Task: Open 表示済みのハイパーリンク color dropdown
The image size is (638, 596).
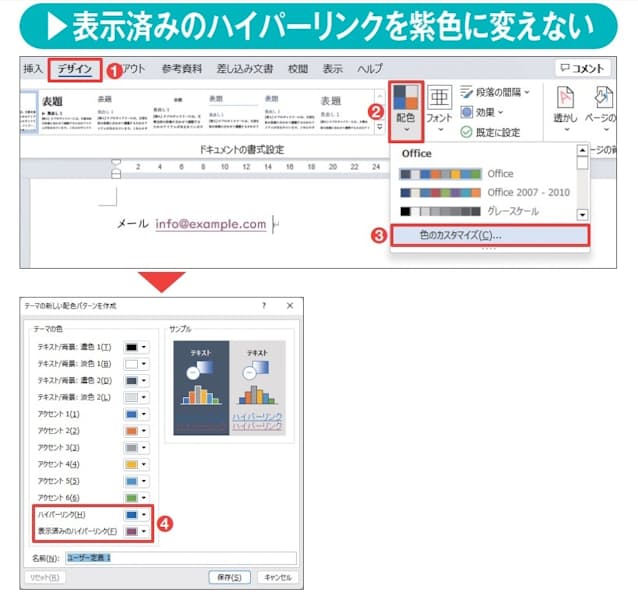Action: [136, 531]
